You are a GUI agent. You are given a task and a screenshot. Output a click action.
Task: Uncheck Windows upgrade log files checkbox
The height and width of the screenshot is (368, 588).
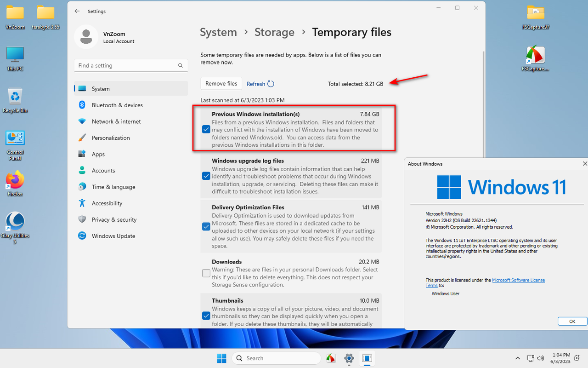coord(206,176)
